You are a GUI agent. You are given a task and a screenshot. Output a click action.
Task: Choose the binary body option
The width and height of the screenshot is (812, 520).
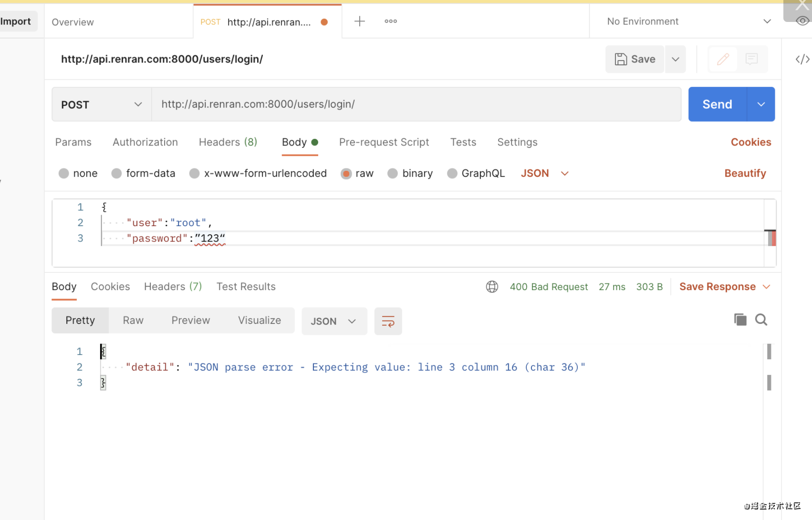click(x=392, y=174)
